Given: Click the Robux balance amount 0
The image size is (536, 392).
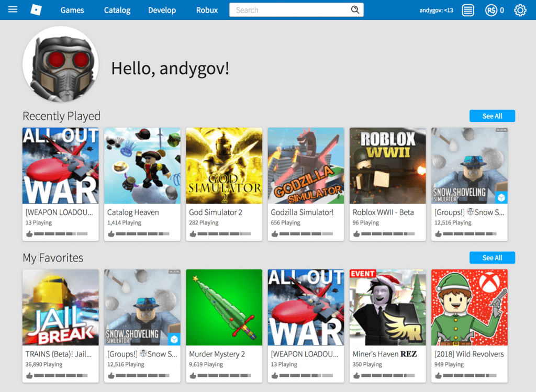Looking at the screenshot, I should [x=502, y=10].
